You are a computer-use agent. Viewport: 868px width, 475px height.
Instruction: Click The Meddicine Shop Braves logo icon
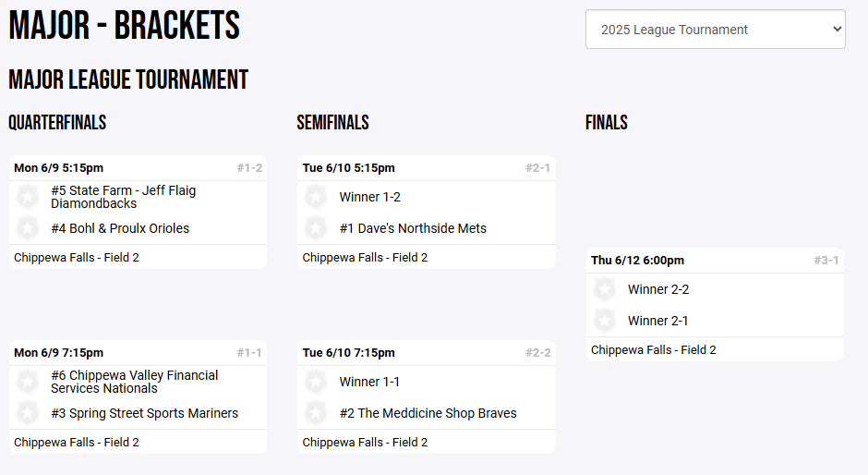coord(316,413)
